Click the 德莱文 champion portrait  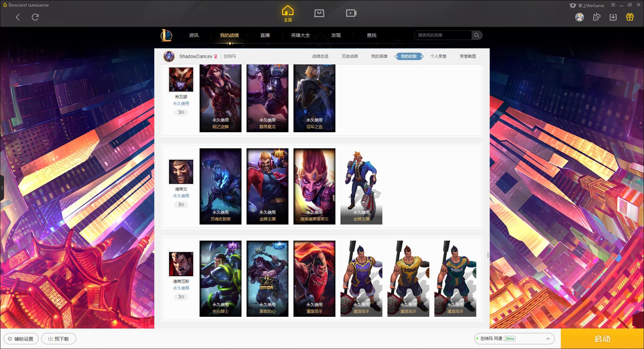click(x=181, y=172)
